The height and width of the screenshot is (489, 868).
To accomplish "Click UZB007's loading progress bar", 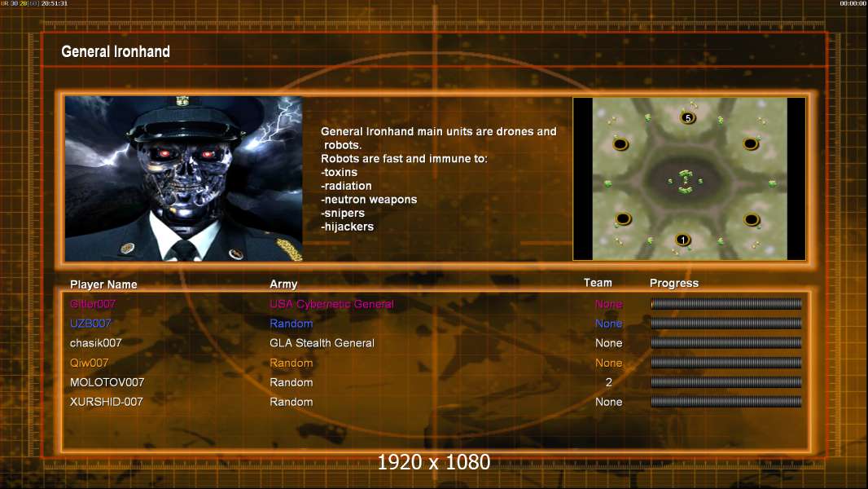I will 726,324.
